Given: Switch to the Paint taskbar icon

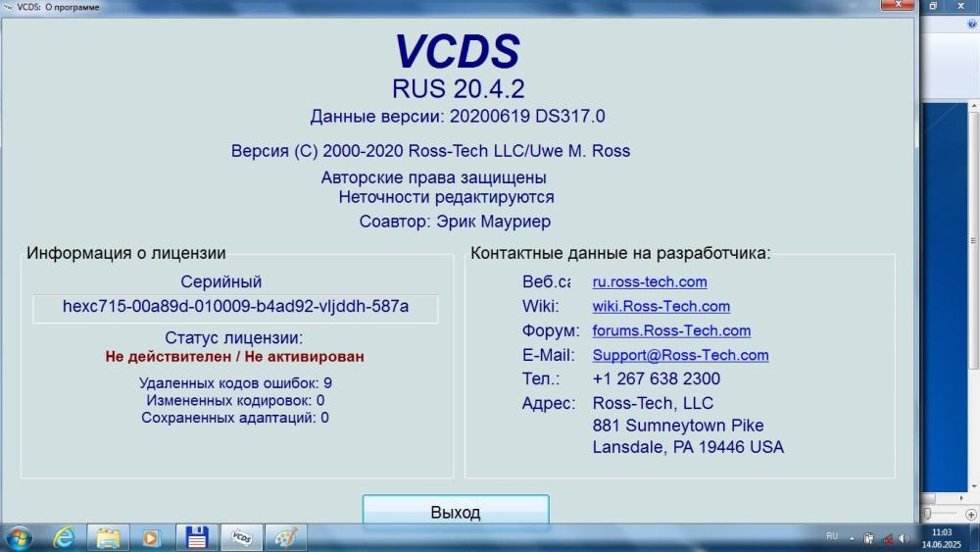Looking at the screenshot, I should pos(285,537).
